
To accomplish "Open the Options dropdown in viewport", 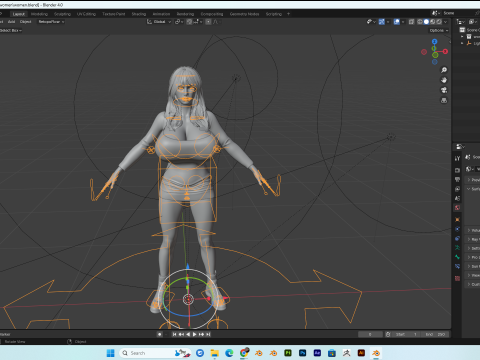I will pos(438,30).
